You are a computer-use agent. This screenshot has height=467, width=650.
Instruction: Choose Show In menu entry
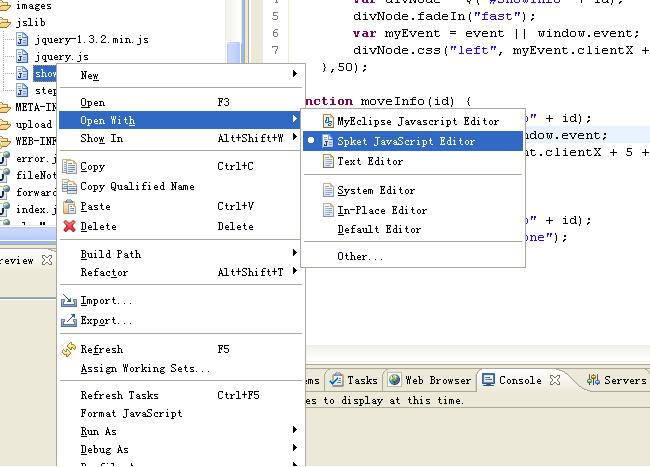[x=181, y=138]
